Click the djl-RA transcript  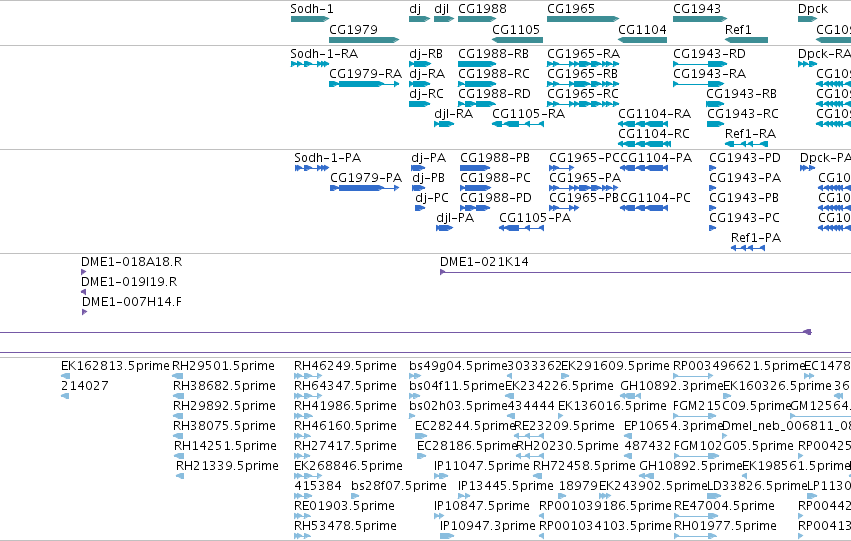click(444, 124)
